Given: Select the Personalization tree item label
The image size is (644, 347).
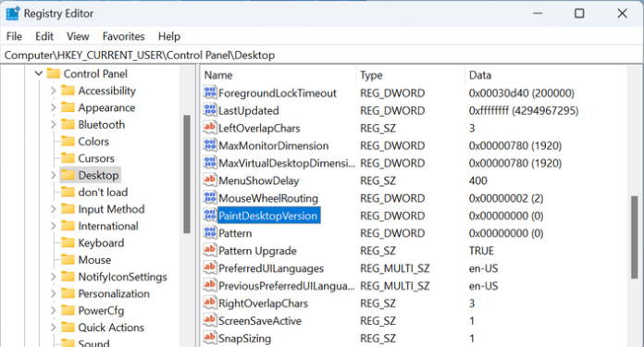Looking at the screenshot, I should click(114, 293).
